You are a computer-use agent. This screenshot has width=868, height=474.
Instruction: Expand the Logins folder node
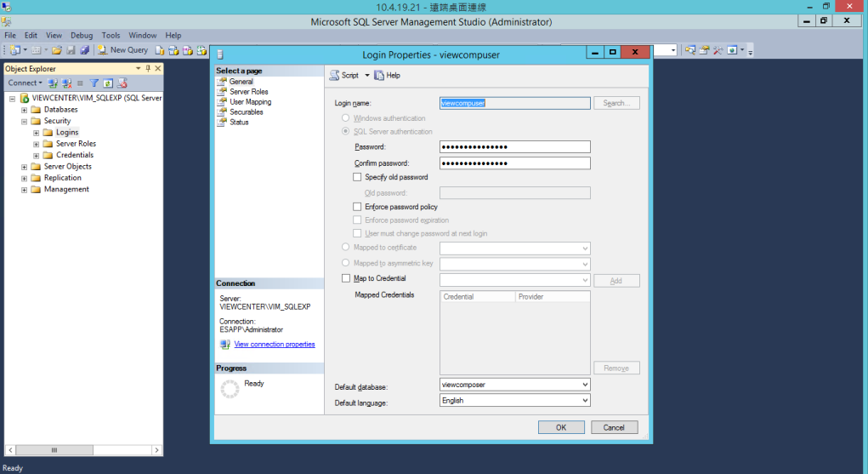point(36,133)
